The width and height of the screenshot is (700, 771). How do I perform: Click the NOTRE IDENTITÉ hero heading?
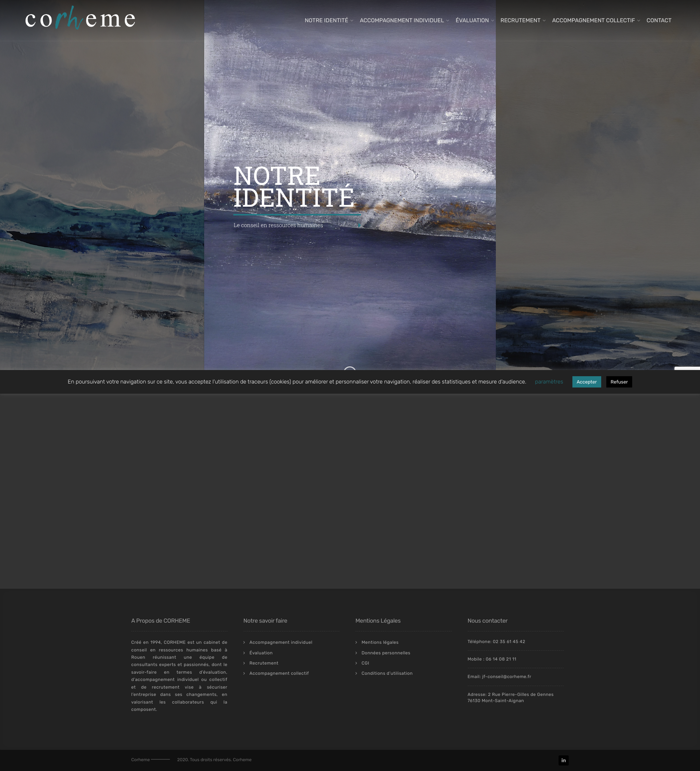(293, 187)
